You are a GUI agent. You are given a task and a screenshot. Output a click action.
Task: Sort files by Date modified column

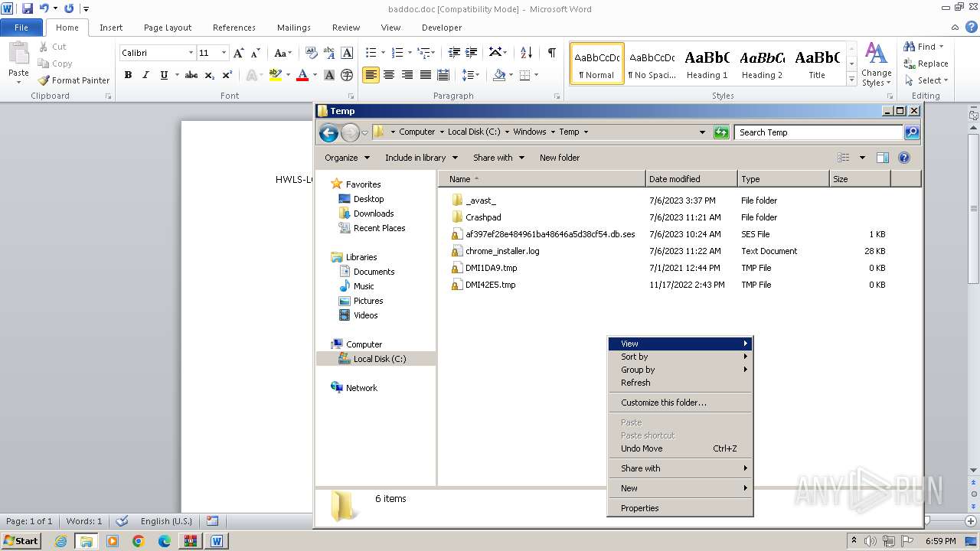coord(691,179)
